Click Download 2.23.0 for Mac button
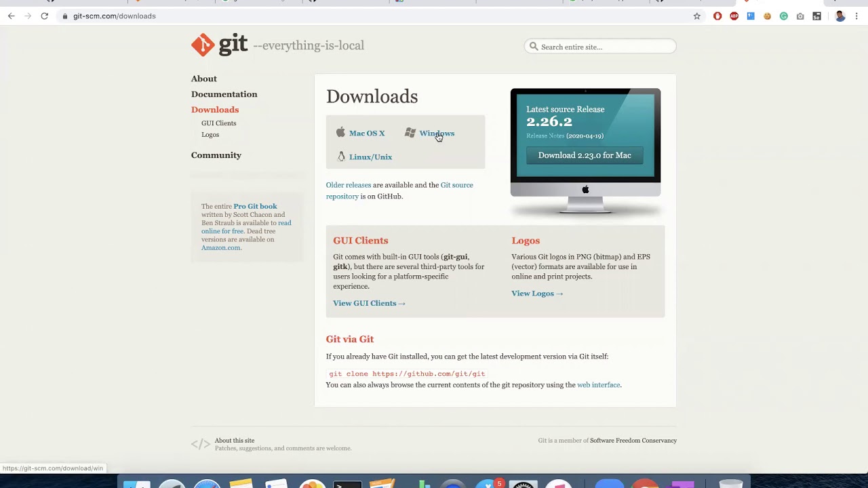 [585, 155]
